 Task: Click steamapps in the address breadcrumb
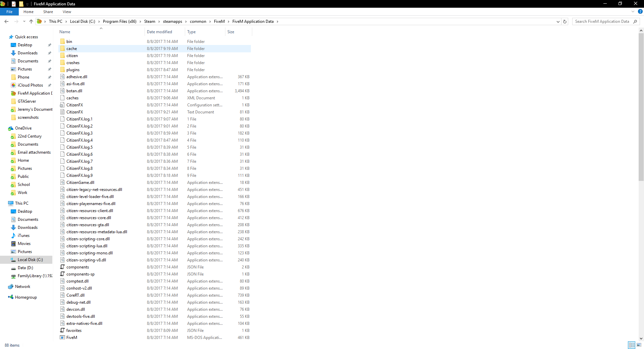click(x=172, y=21)
